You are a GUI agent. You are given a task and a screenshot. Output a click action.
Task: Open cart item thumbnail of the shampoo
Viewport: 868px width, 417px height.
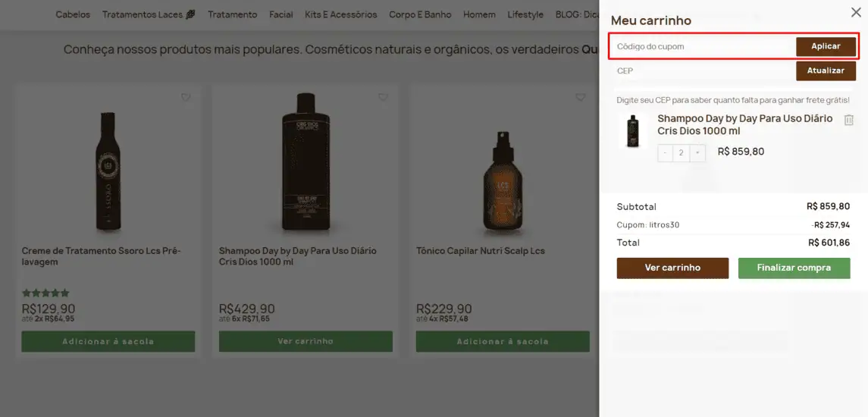[633, 131]
